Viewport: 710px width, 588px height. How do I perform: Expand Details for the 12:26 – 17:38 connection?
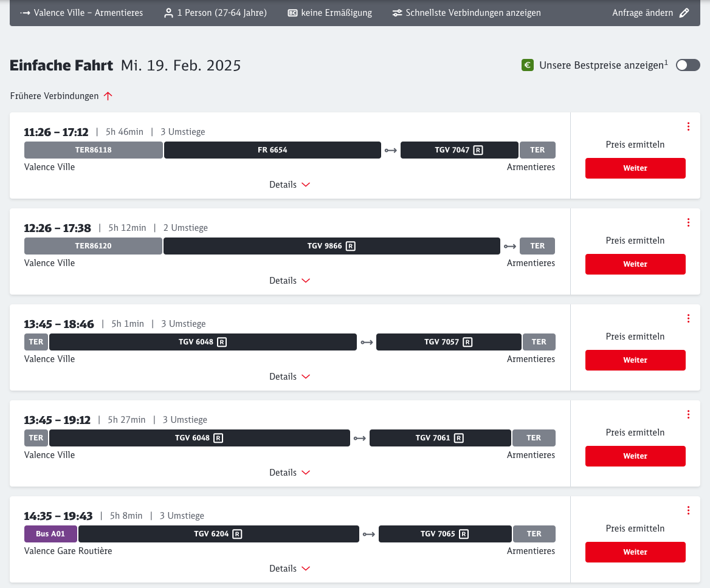click(x=289, y=281)
